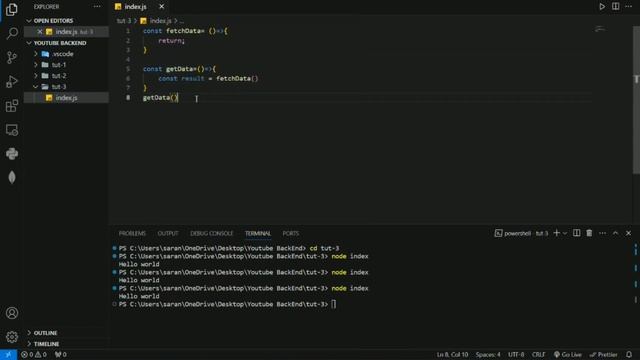Expand the Outline section
The width and height of the screenshot is (640, 360).
[45, 333]
